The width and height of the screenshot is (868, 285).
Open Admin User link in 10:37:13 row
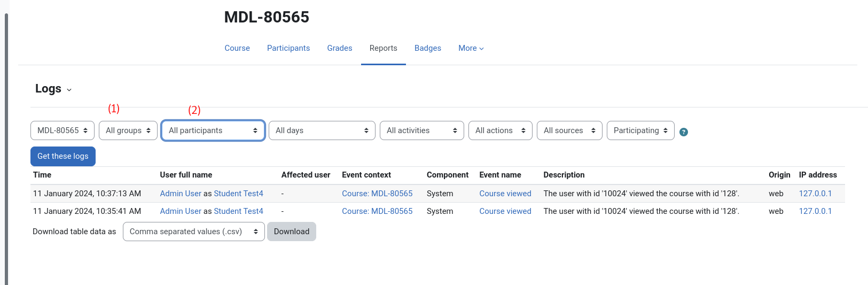(181, 194)
